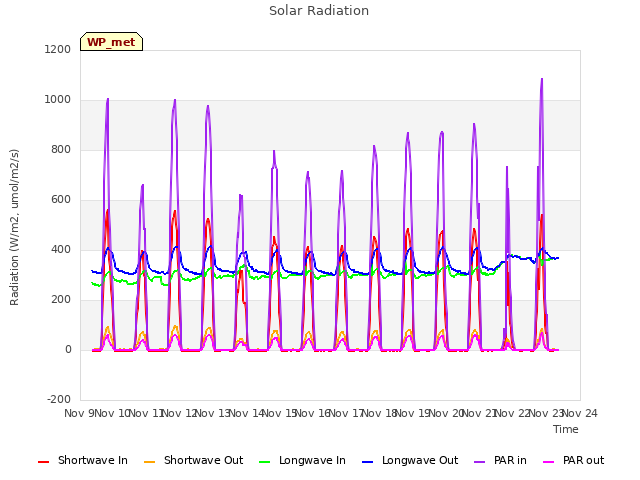Click the orange Shortwave Out color marker

(x=149, y=462)
